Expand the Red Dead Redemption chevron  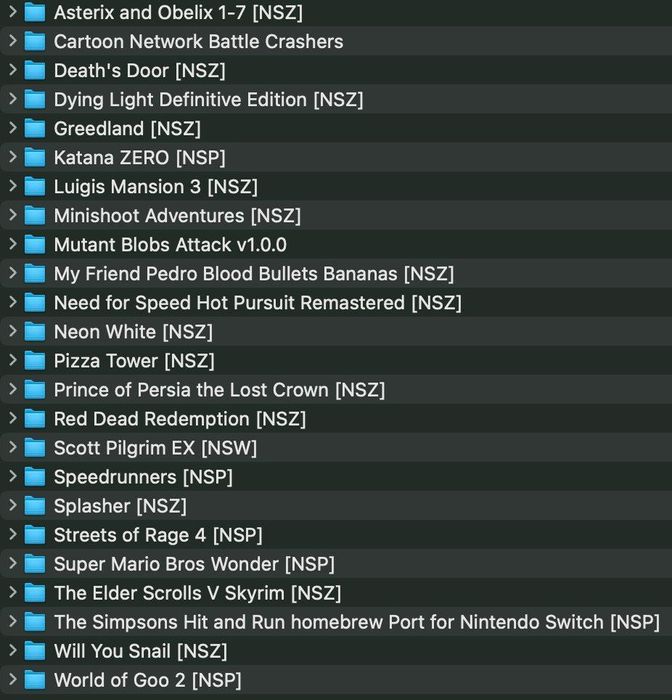point(13,418)
